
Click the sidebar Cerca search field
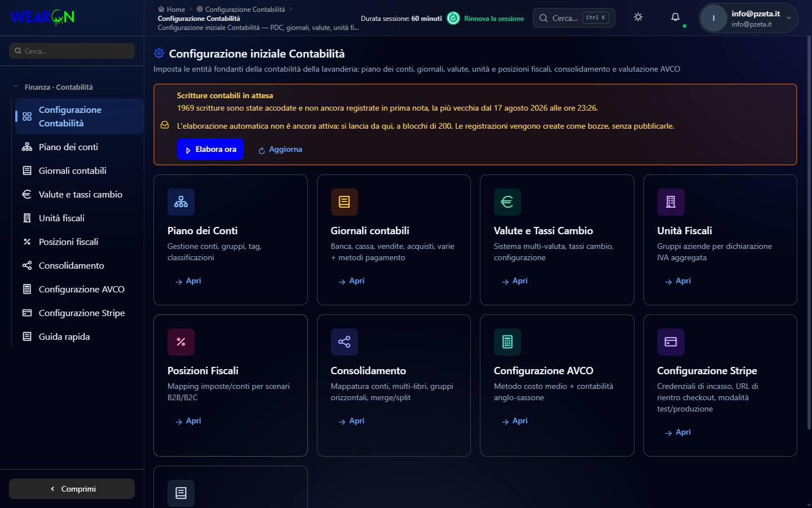tap(72, 51)
